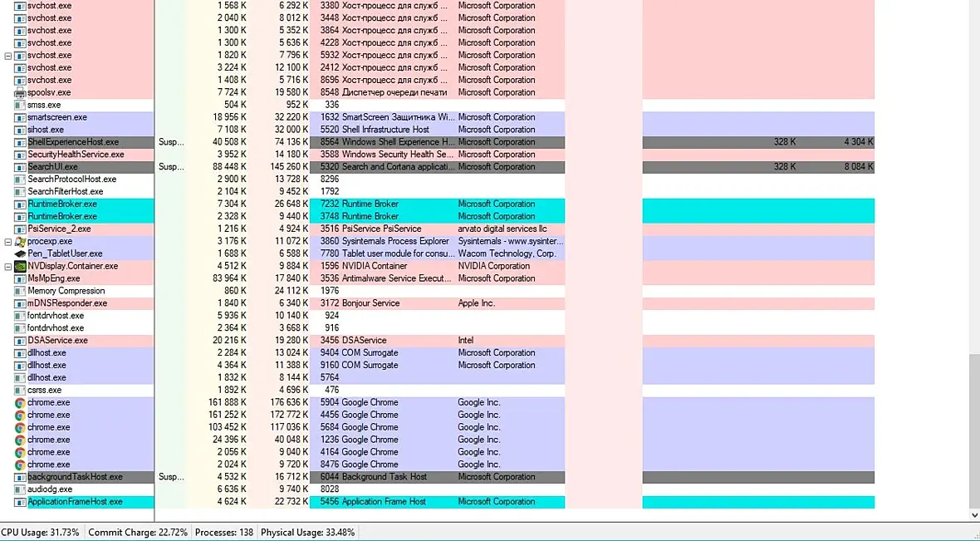Click the ShellExperienceHost.exe process icon

[x=20, y=142]
